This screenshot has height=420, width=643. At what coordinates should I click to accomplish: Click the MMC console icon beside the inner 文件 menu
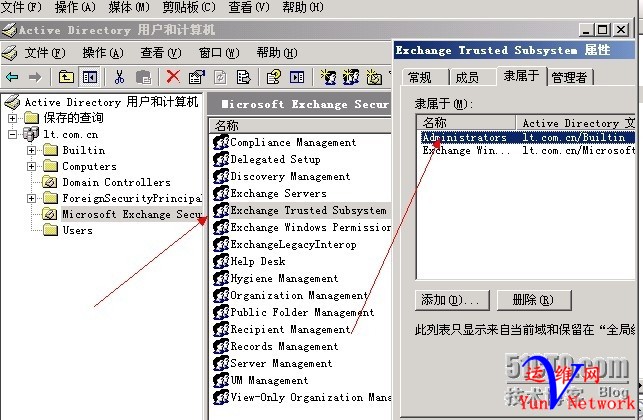10,52
